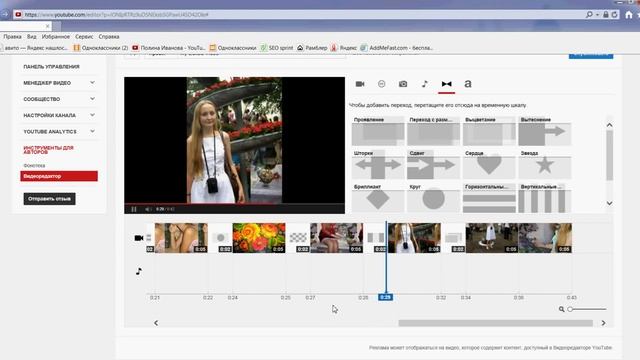Image resolution: width=640 pixels, height=360 pixels.
Task: Click the timeline horizontal scrollbar thumb
Action: 496,323
